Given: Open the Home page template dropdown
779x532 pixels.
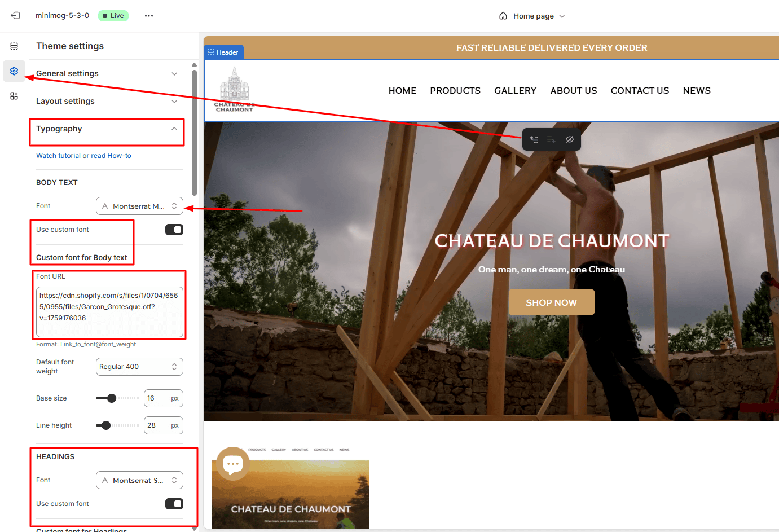Looking at the screenshot, I should 532,16.
